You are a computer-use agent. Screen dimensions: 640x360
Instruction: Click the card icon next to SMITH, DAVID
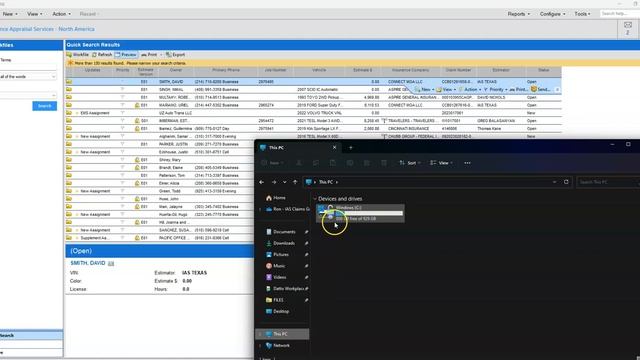[x=111, y=264]
